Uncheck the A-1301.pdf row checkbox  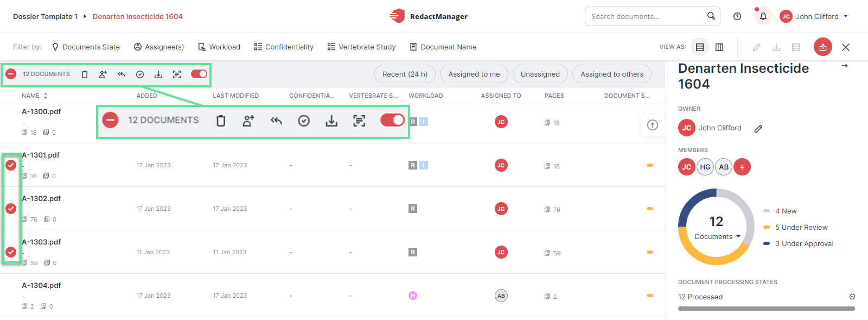(x=11, y=165)
